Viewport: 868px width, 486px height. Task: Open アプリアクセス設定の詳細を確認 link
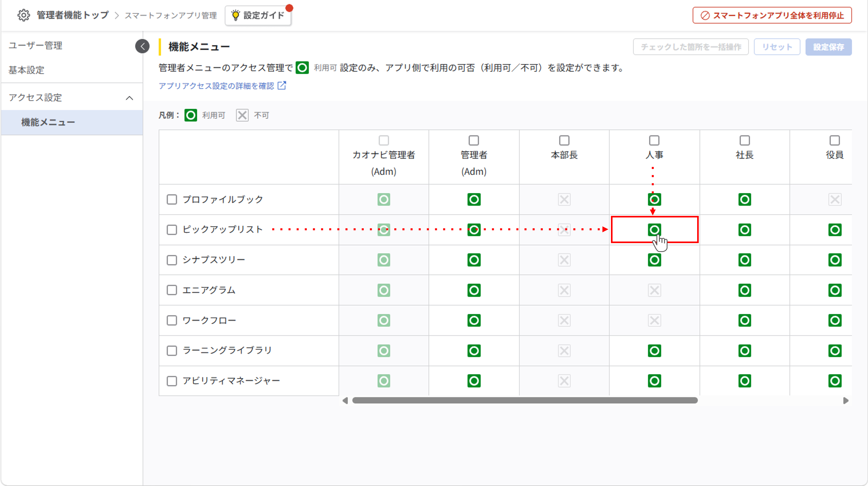217,86
